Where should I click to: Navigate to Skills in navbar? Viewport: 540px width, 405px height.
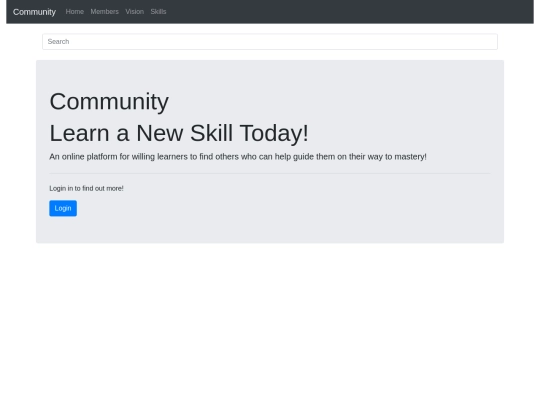[158, 12]
